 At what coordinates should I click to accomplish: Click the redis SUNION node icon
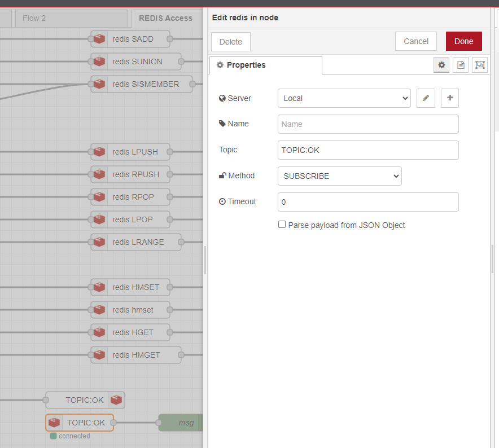point(99,62)
